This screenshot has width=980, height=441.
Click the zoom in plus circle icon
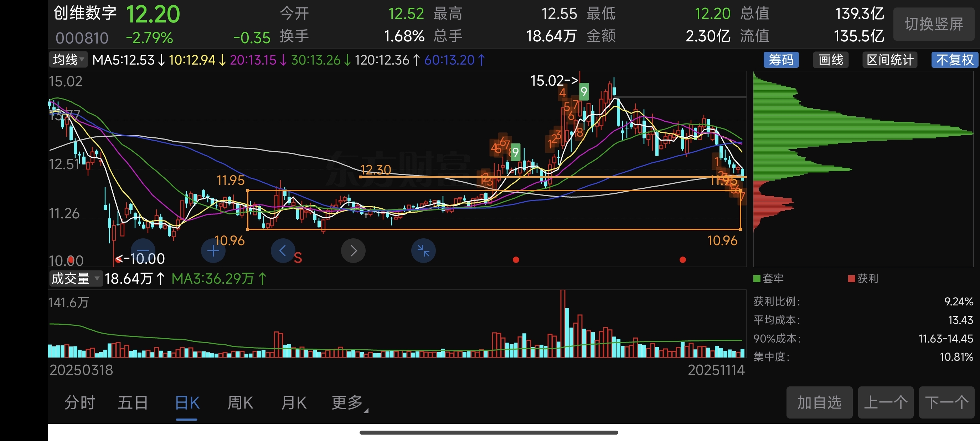[x=213, y=250]
